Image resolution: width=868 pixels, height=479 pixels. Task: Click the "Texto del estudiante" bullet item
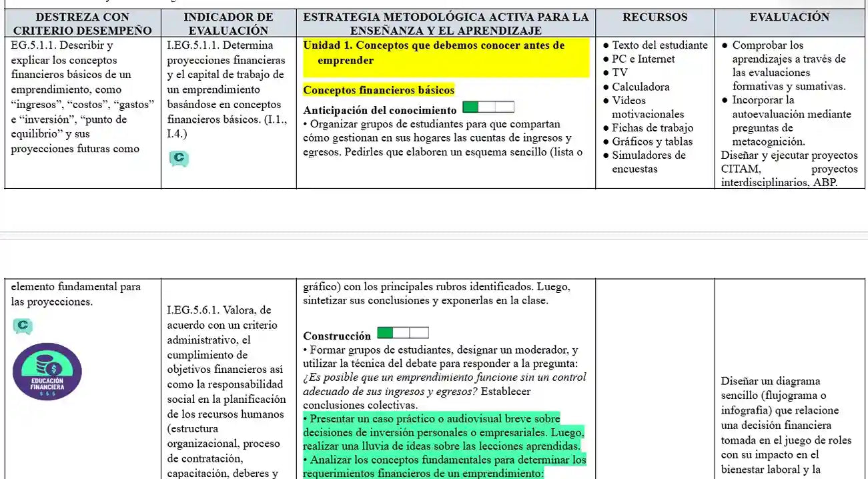point(659,45)
